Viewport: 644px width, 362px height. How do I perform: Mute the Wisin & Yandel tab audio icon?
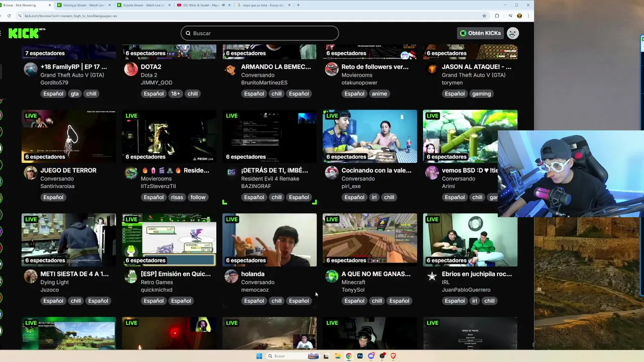[223, 5]
